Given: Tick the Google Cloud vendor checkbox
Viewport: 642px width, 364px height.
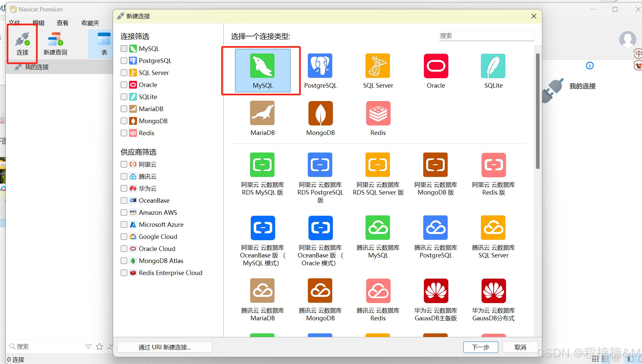Looking at the screenshot, I should (x=124, y=237).
